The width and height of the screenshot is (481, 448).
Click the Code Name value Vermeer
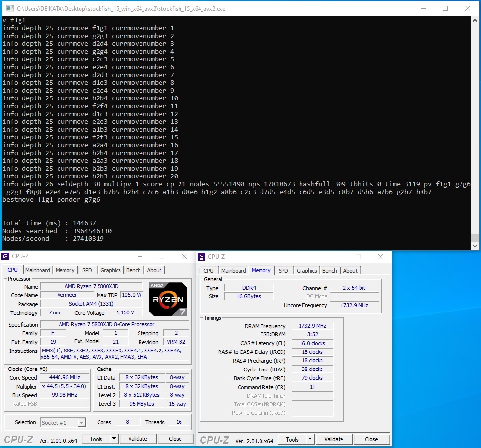pos(67,295)
